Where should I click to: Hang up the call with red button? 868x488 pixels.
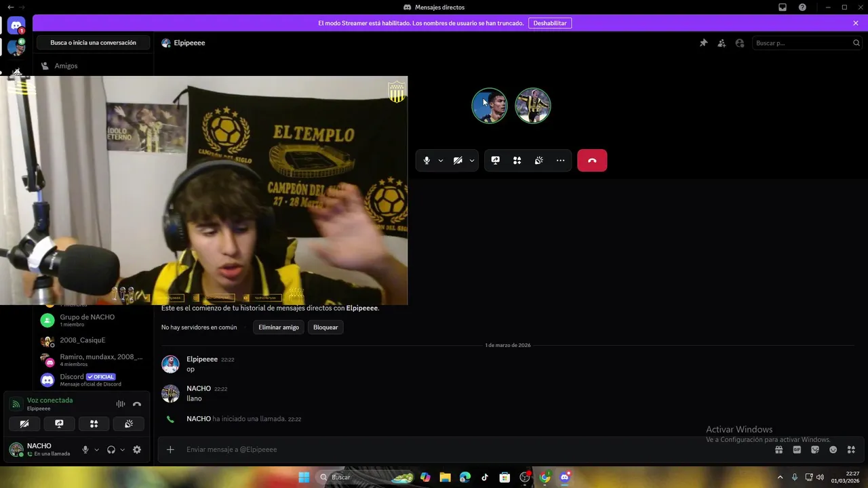[592, 161]
